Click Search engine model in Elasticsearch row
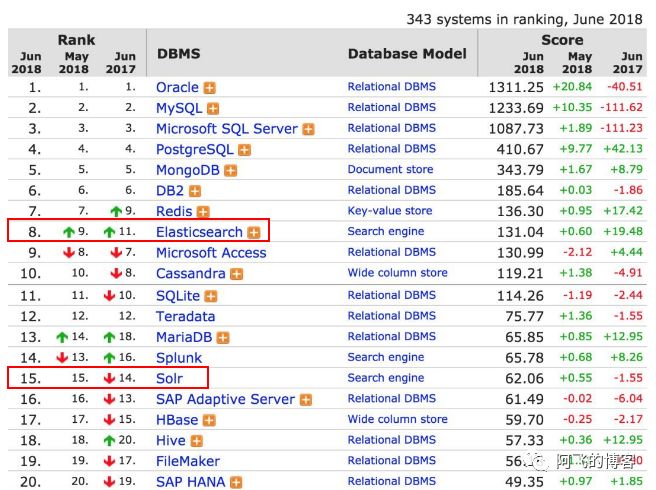This screenshot has height=490, width=656. click(x=386, y=231)
